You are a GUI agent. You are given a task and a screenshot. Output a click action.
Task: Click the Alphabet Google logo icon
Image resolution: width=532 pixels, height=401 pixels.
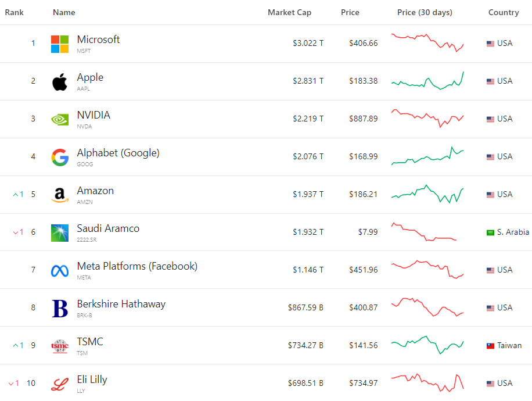pyautogui.click(x=60, y=157)
